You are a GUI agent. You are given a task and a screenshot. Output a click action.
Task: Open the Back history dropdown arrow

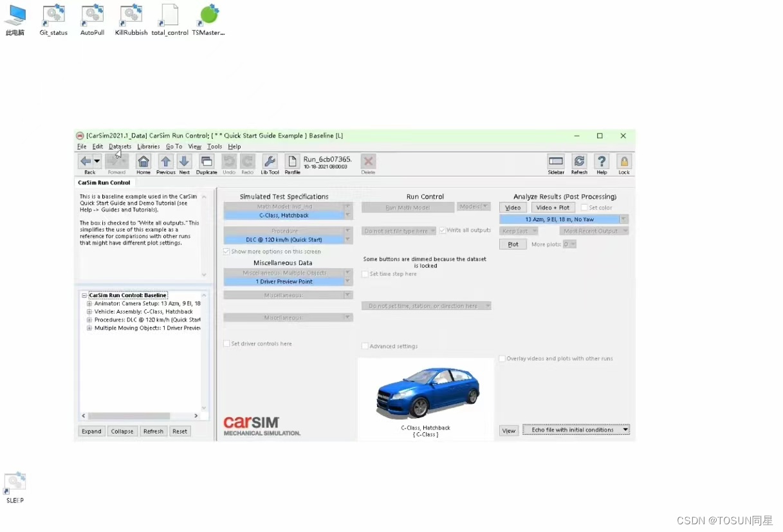[97, 161]
